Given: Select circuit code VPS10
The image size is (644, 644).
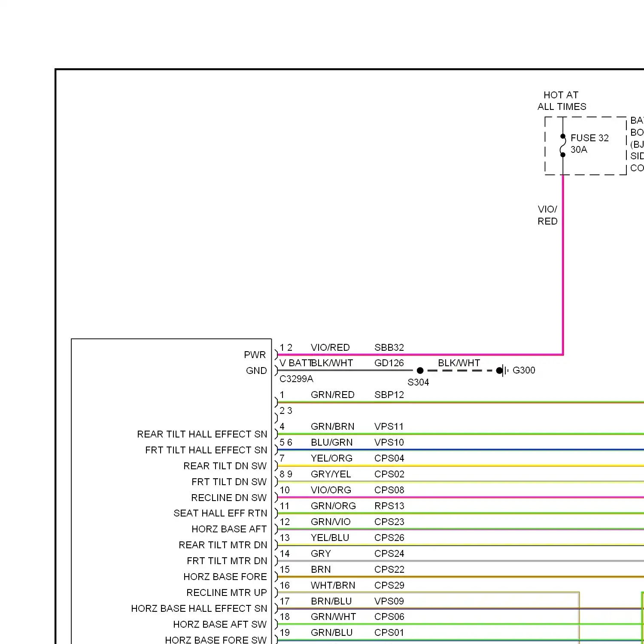Looking at the screenshot, I should pyautogui.click(x=389, y=442).
